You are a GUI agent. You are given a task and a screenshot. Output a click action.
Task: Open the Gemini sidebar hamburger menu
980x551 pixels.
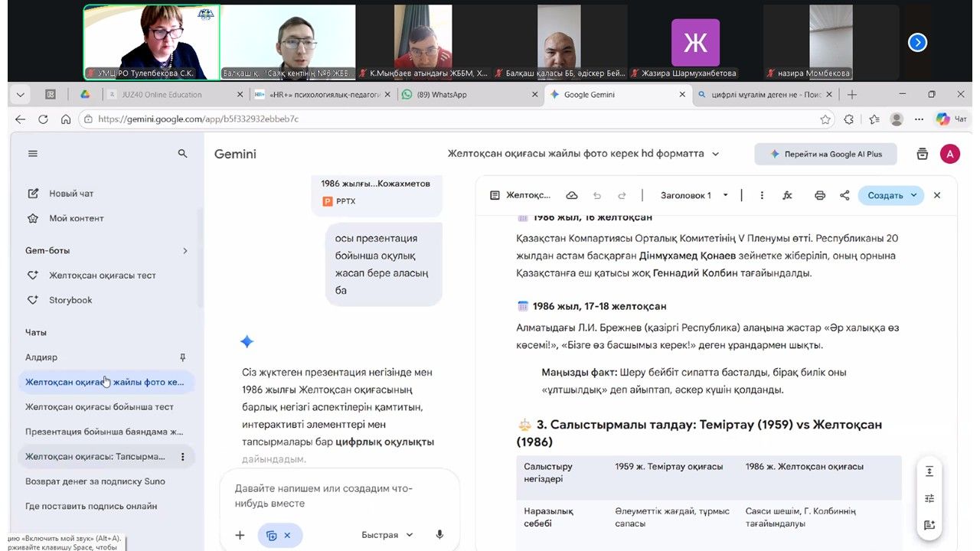[33, 154]
